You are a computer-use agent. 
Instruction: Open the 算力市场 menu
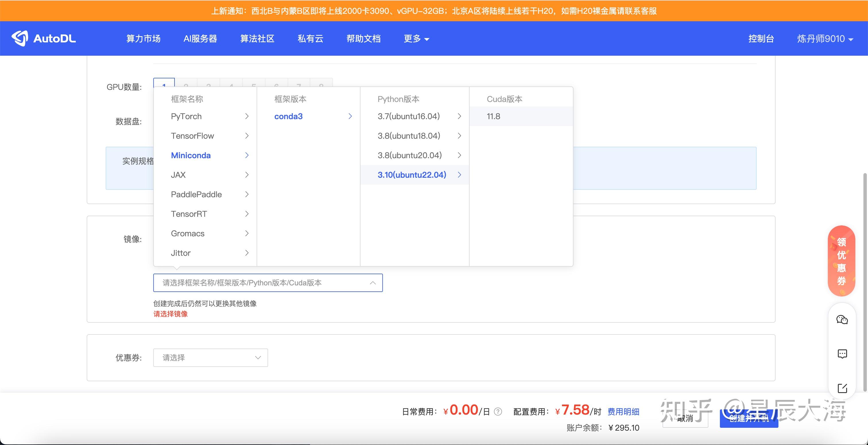point(143,38)
